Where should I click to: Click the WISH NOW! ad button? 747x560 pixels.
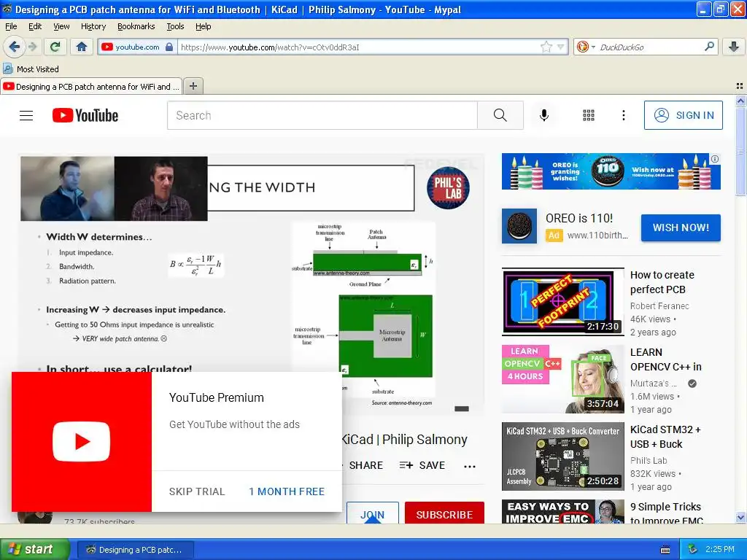(x=681, y=227)
